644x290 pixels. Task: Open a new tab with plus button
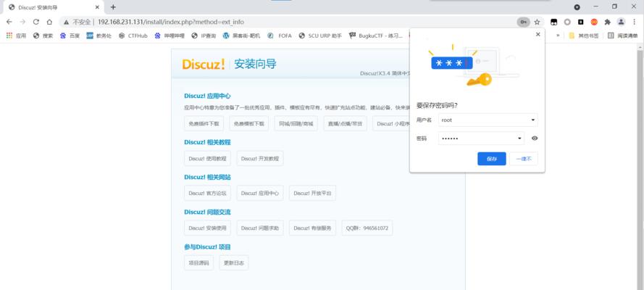coord(113,7)
